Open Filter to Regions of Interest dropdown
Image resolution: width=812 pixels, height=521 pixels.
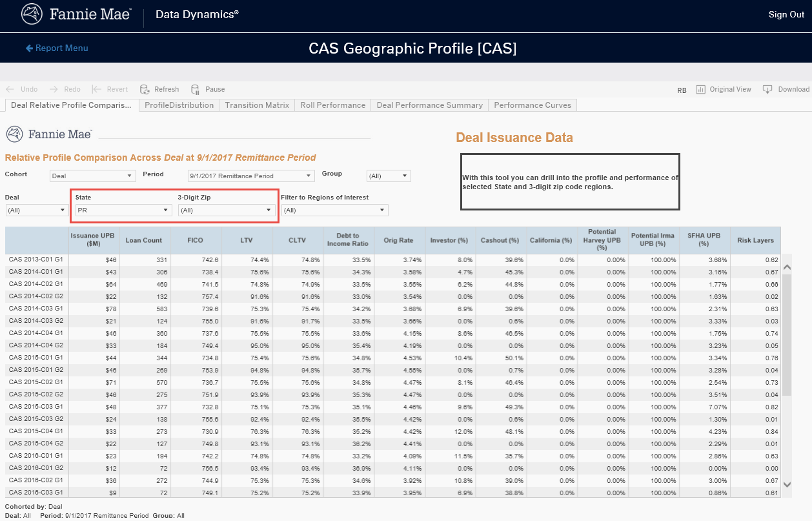click(334, 210)
